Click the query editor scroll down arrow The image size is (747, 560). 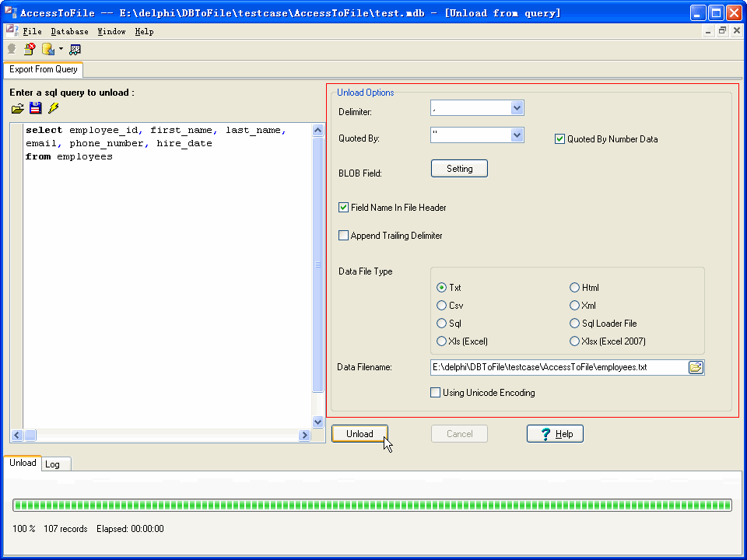click(x=317, y=422)
